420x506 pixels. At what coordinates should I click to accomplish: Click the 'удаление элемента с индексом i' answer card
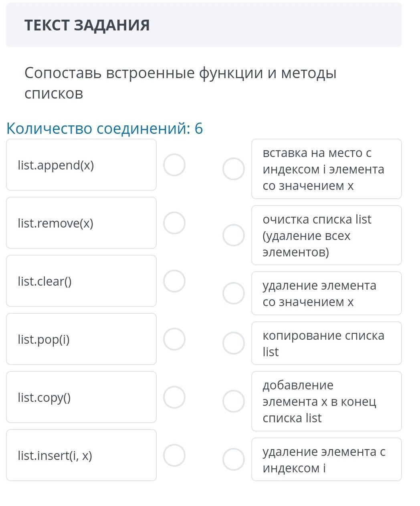[326, 459]
